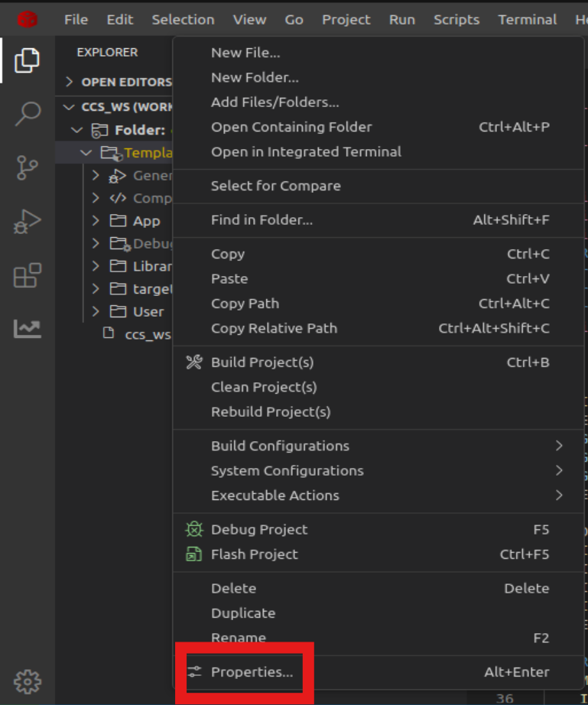Viewport: 588px width, 705px height.
Task: Open the Edit menu
Action: click(x=119, y=19)
